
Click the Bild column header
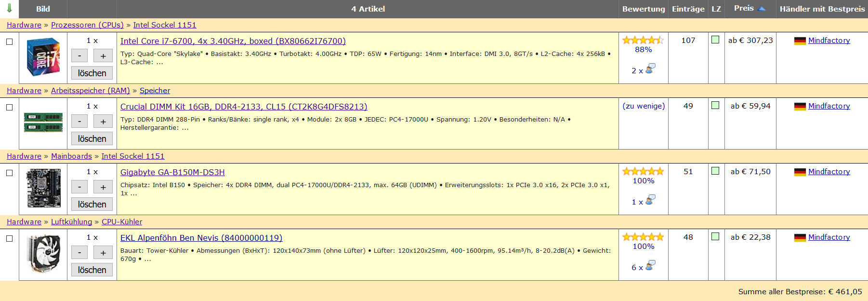[x=43, y=9]
